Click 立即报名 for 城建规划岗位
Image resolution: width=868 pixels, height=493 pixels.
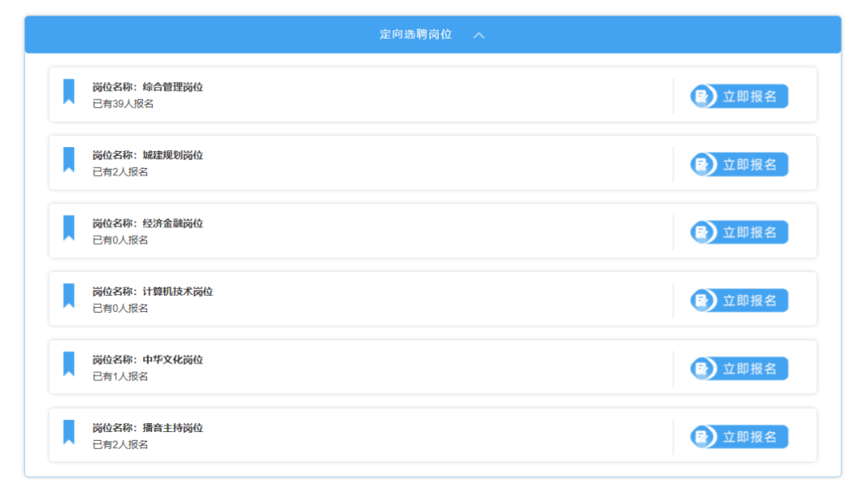739,165
